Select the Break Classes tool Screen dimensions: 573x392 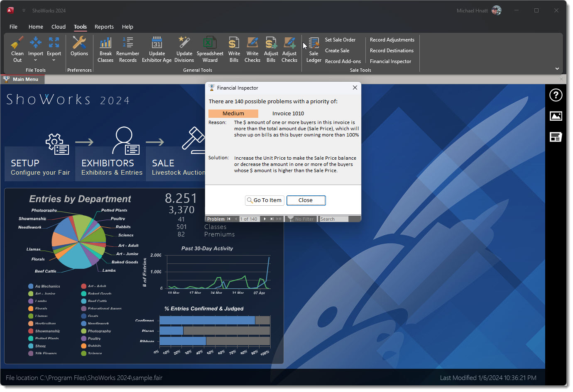105,49
